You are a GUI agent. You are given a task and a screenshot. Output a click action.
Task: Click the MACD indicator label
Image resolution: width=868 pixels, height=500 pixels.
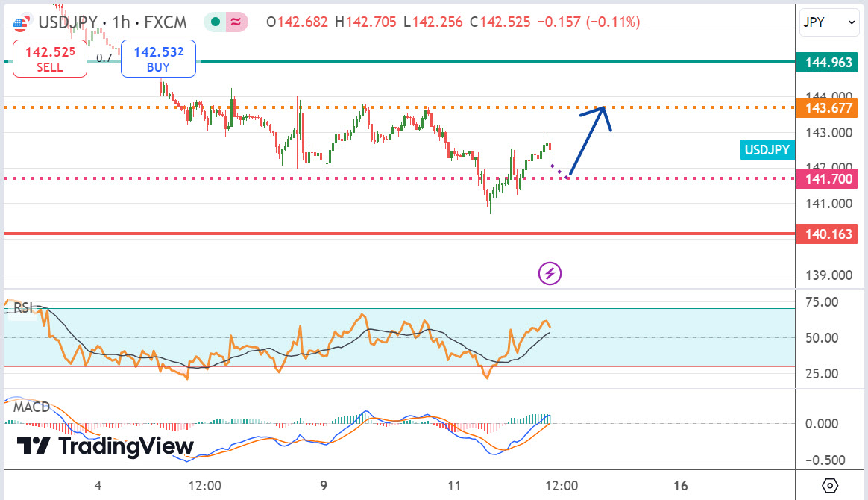tap(31, 407)
